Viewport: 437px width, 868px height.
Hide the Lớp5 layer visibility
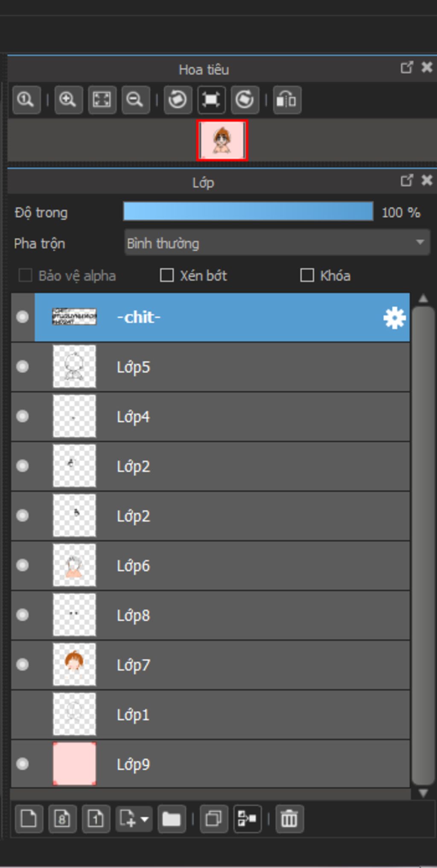coord(23,367)
